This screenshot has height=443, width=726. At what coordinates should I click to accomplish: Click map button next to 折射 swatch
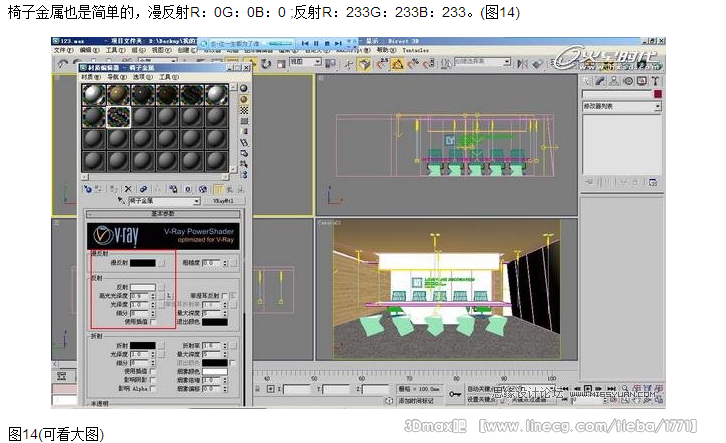tap(161, 346)
